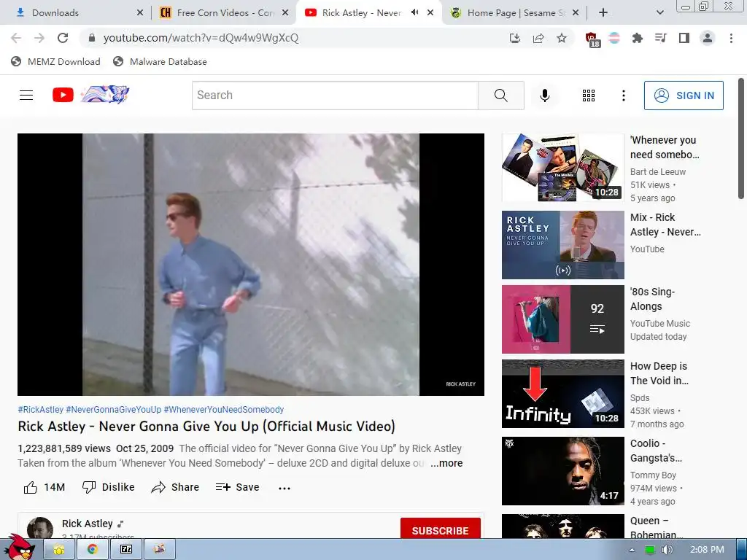
Task: Open the Rick Astley channel name
Action: coord(88,524)
